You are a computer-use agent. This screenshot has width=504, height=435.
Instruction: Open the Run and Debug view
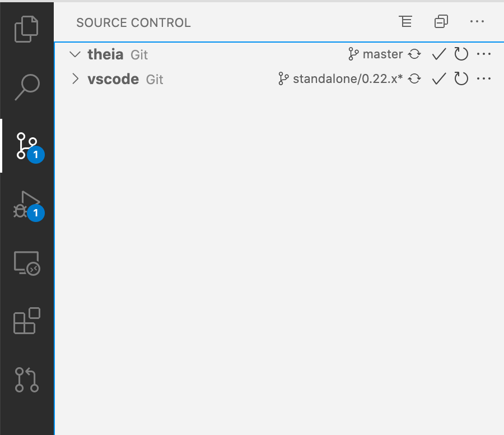pos(27,204)
